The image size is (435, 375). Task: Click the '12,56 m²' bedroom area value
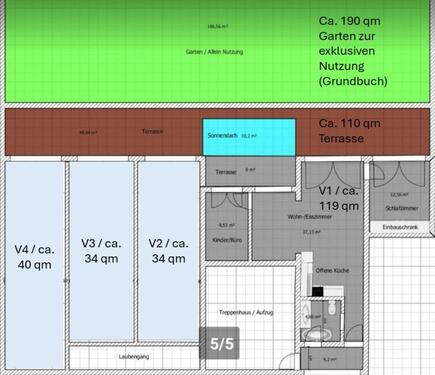click(x=399, y=194)
